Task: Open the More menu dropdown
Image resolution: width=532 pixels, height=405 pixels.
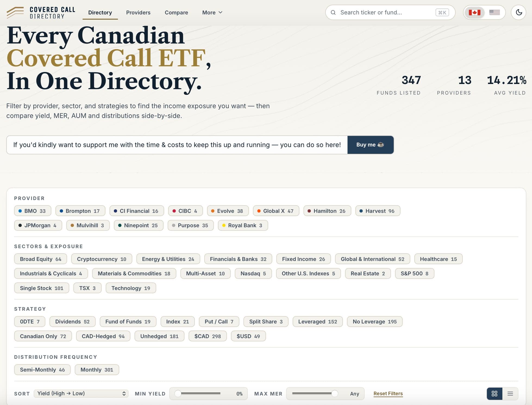Action: point(212,13)
